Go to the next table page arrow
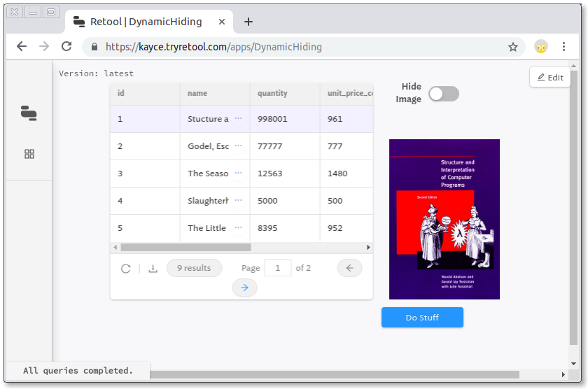The image size is (588, 389). pyautogui.click(x=244, y=288)
